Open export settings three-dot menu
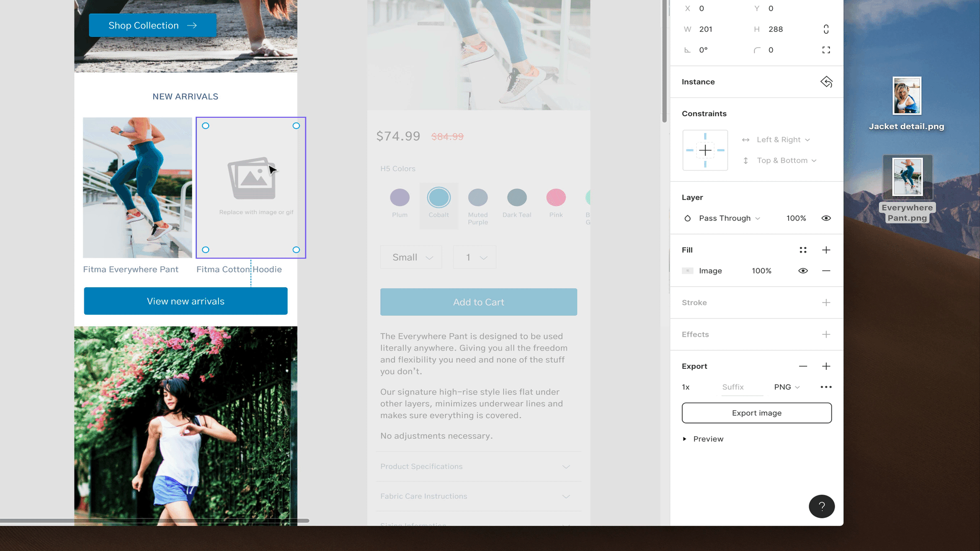This screenshot has width=980, height=551. click(826, 387)
